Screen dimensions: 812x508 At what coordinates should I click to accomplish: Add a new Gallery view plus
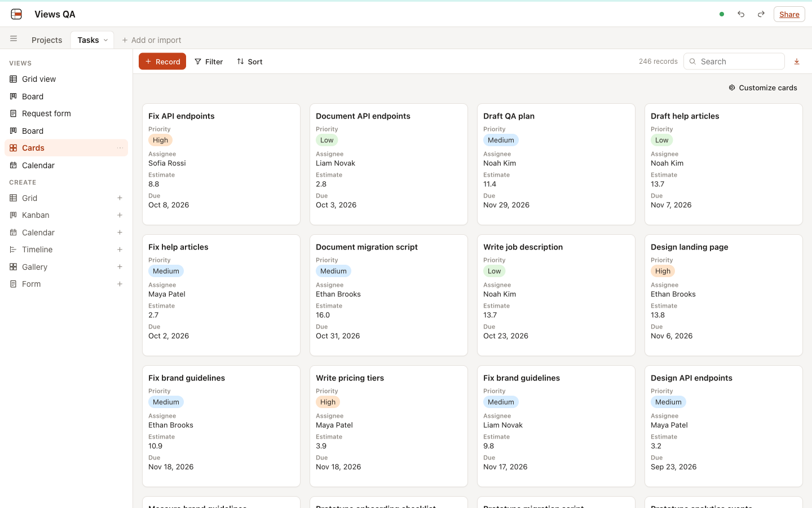tap(120, 267)
